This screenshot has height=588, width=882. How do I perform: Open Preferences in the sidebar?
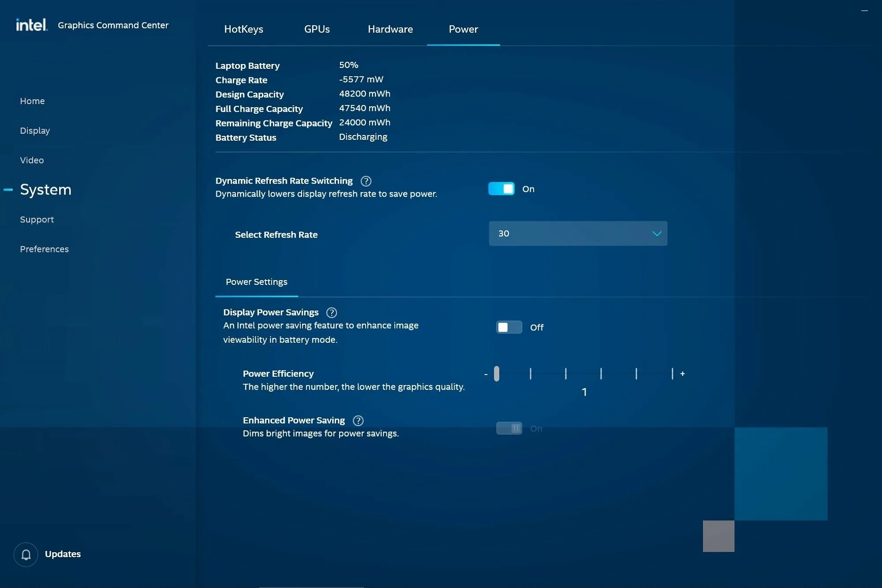(44, 249)
